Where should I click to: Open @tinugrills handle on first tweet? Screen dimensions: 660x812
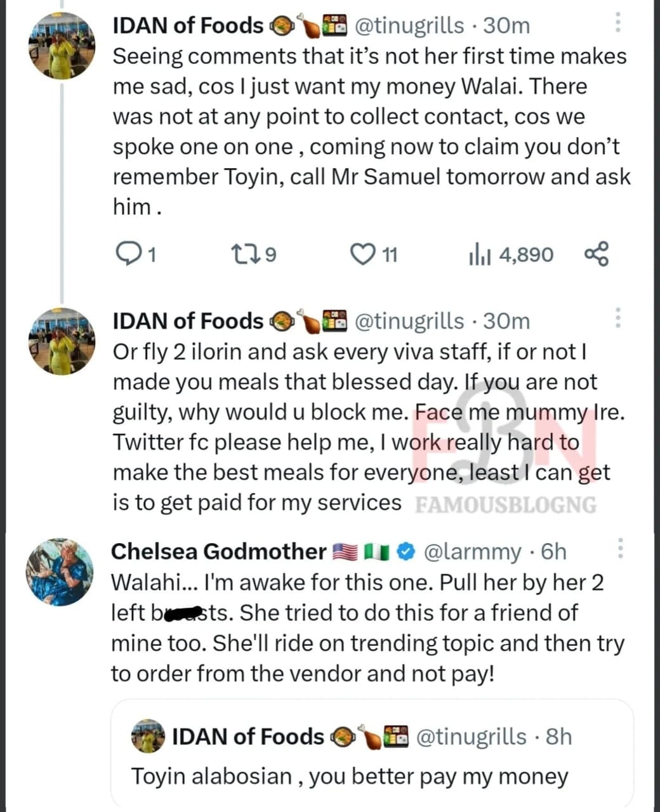[409, 25]
